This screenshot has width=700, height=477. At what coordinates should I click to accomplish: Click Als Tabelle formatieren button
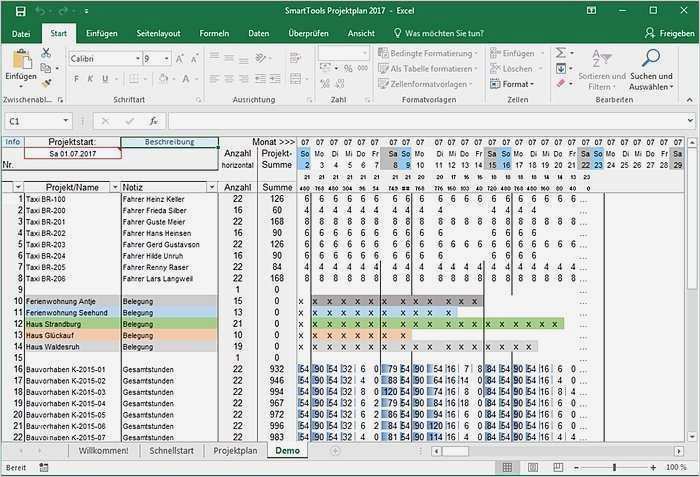428,68
